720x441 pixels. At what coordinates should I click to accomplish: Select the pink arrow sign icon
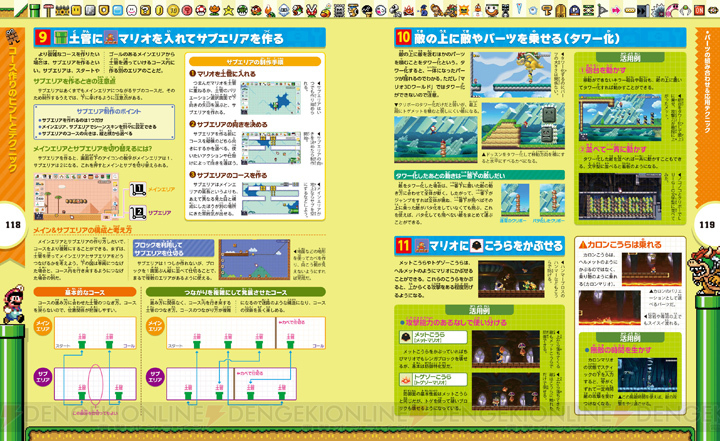tap(616, 10)
